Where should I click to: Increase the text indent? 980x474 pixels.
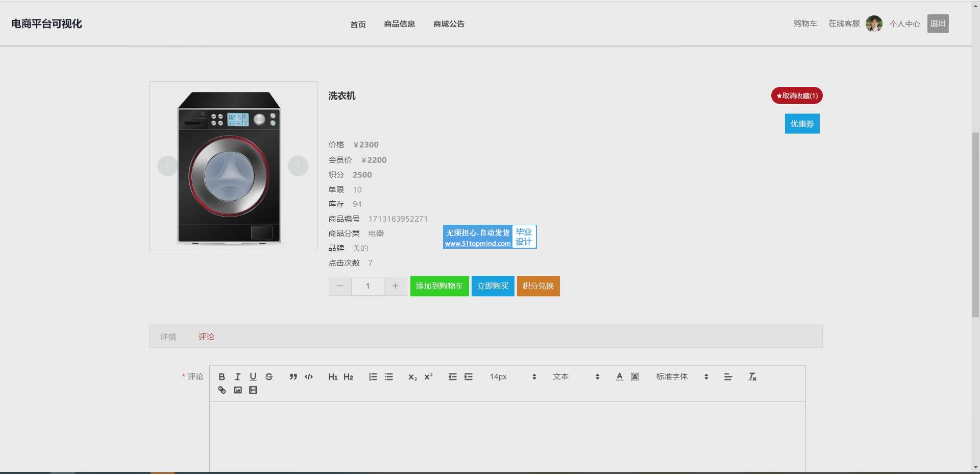tap(469, 376)
